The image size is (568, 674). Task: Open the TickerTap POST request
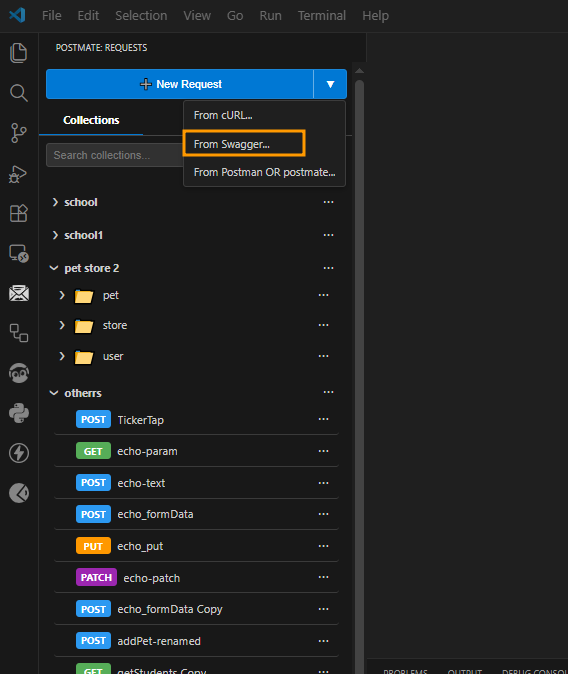(196, 420)
